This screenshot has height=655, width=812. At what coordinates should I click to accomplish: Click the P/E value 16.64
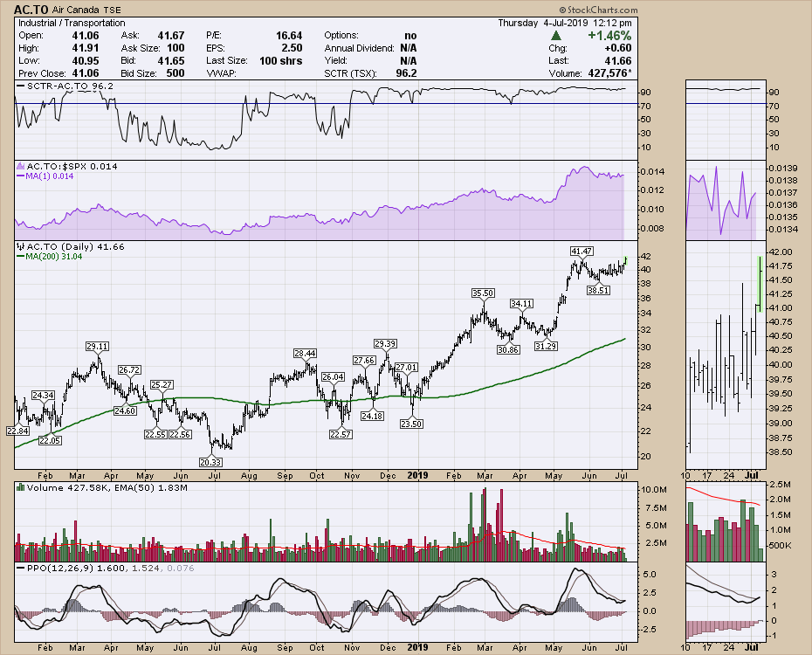coord(289,36)
